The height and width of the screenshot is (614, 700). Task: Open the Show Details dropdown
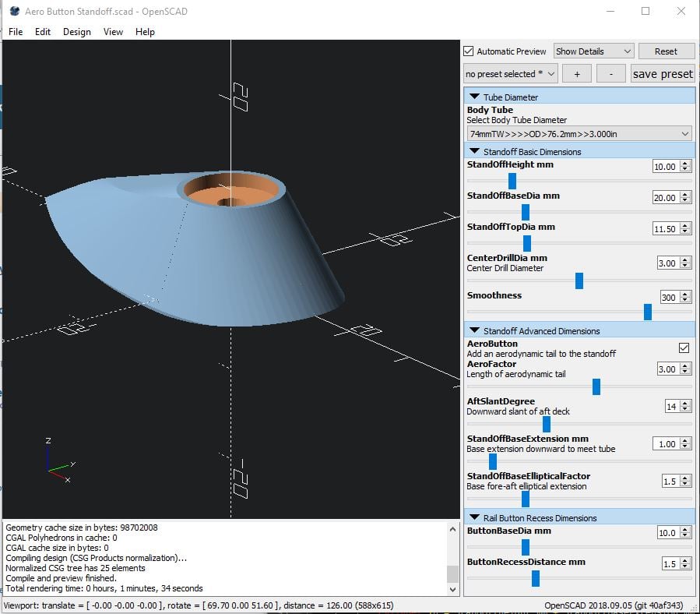594,51
